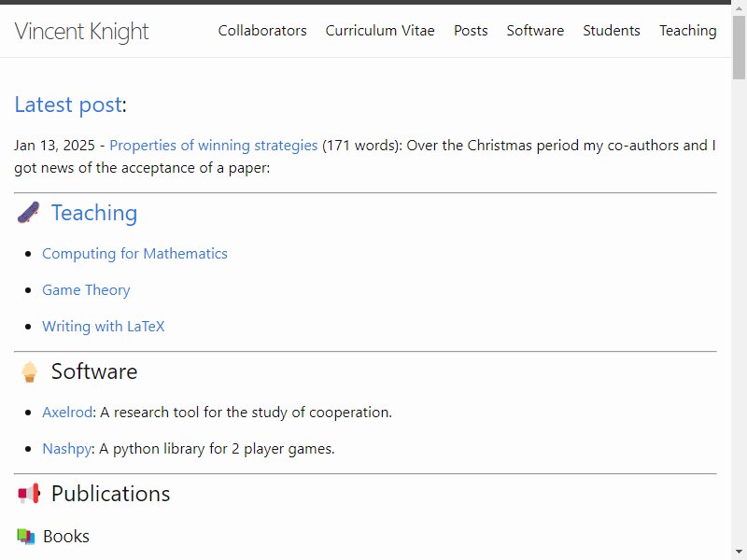Open Curriculum Vitae in the navigation bar
747x560 pixels.
(x=380, y=31)
